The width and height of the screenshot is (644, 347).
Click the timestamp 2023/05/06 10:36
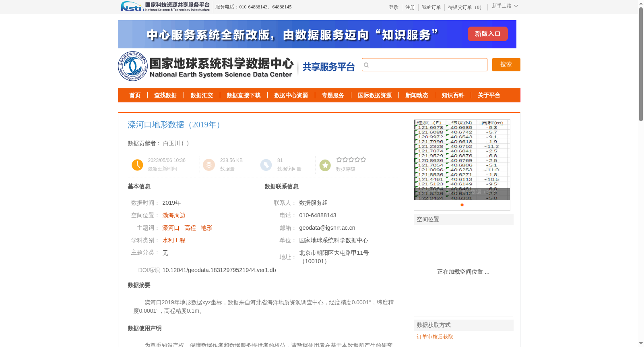167,160
